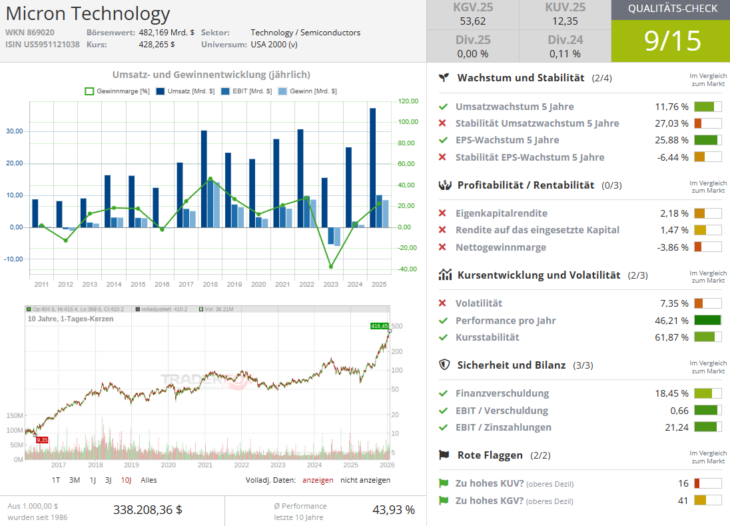This screenshot has height=526, width=730.
Task: Open the Technology / Semiconductors sector entry
Action: pyautogui.click(x=304, y=32)
